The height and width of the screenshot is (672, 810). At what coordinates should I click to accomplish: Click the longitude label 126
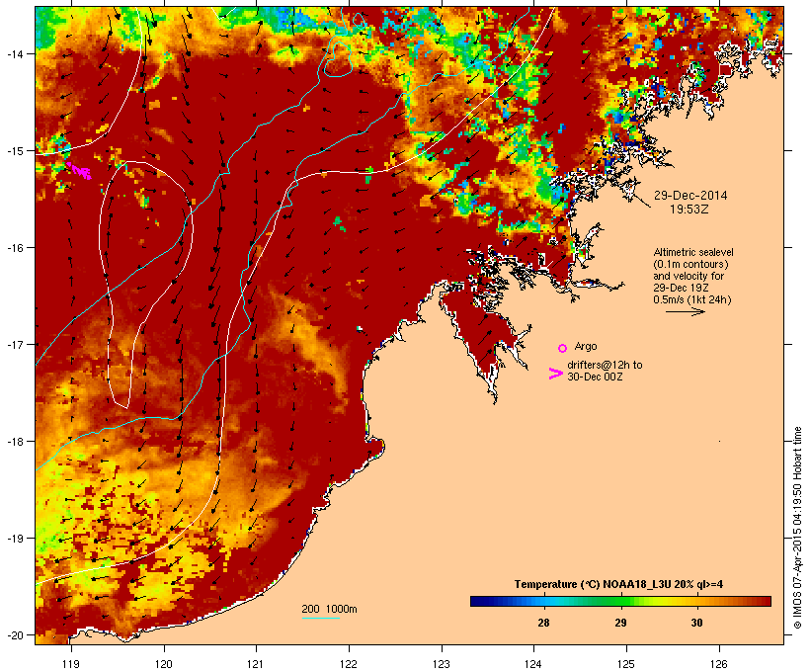pos(718,664)
